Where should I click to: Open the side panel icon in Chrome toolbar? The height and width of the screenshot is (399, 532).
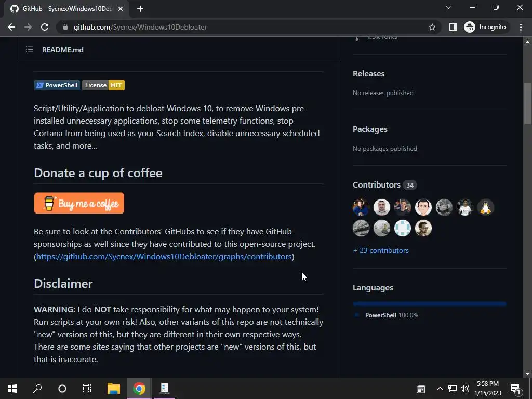(453, 27)
